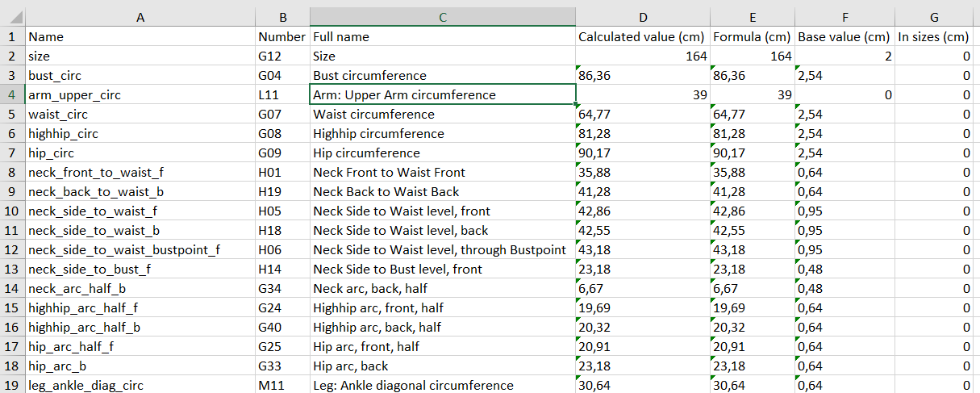The height and width of the screenshot is (393, 980).
Task: Select cell containing number G12
Action: [x=283, y=56]
